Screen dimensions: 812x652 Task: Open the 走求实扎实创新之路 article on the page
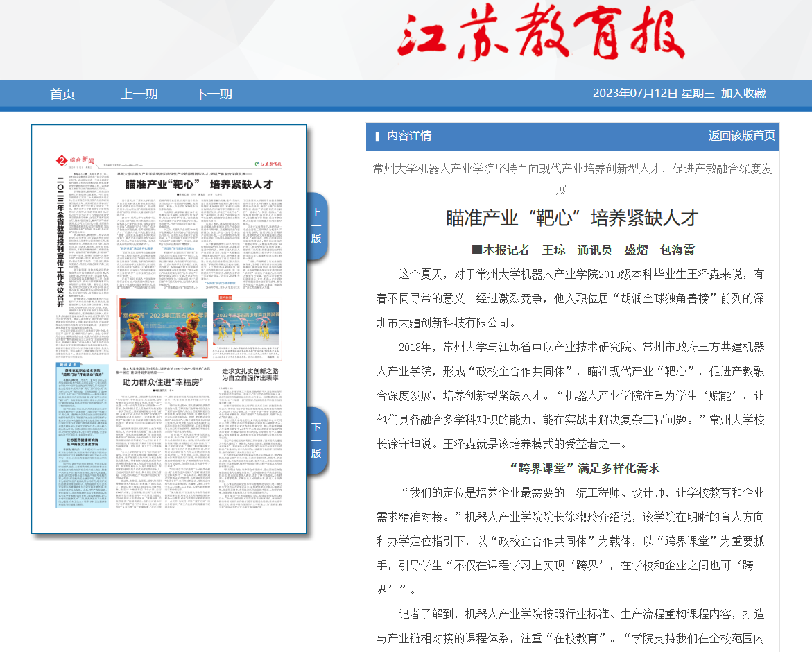pyautogui.click(x=250, y=375)
